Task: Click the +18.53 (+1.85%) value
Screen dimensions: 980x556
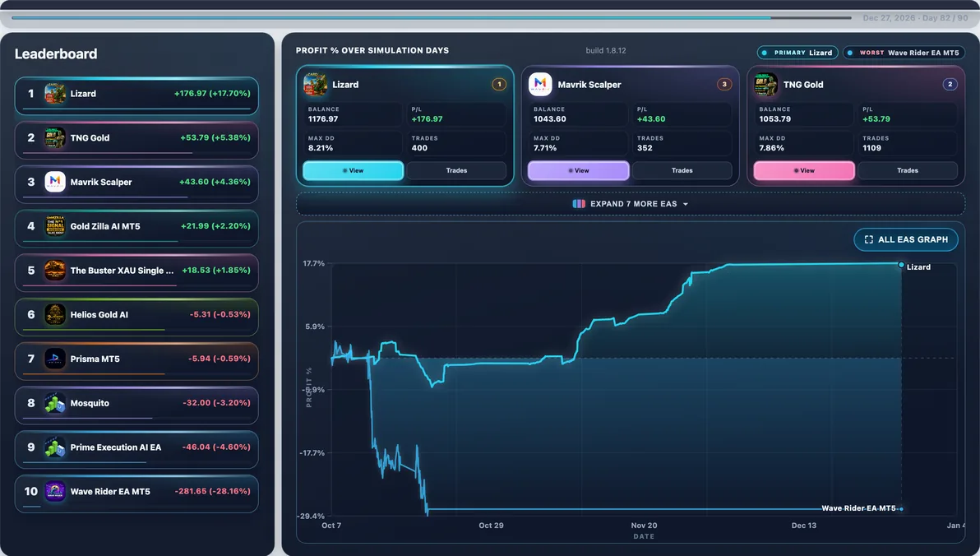Action: (x=216, y=270)
